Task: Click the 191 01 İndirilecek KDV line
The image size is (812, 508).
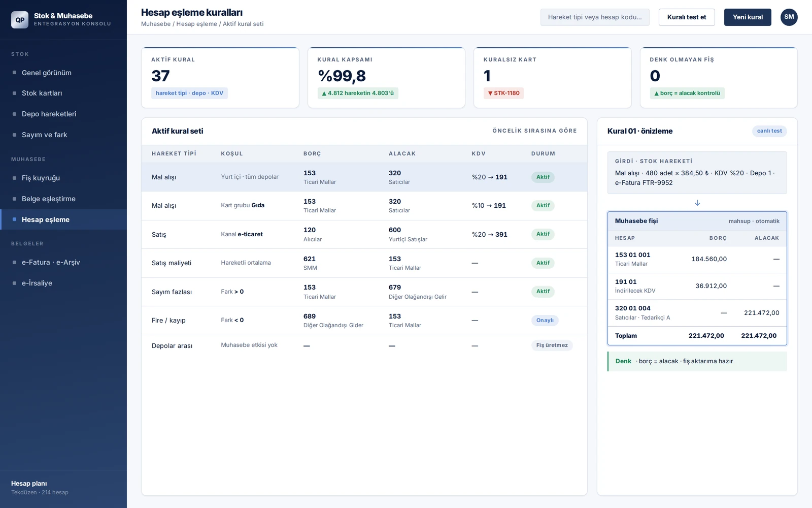Action: (x=697, y=287)
